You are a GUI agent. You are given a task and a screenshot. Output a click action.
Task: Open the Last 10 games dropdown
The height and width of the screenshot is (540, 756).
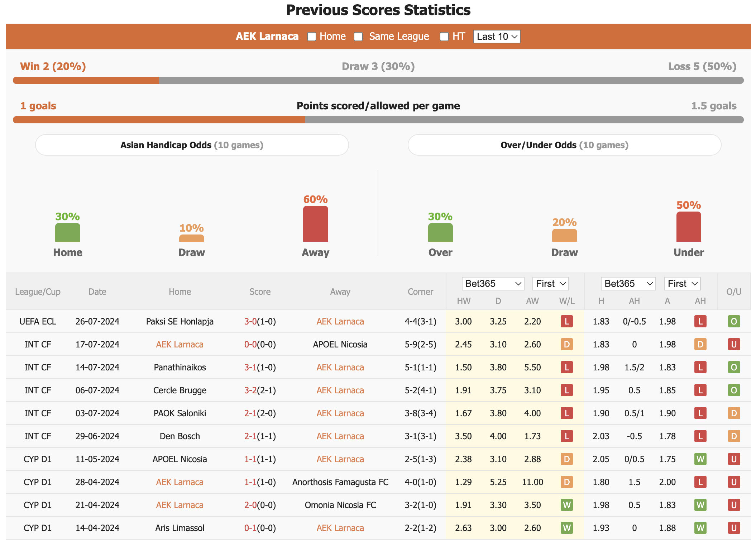coord(497,37)
